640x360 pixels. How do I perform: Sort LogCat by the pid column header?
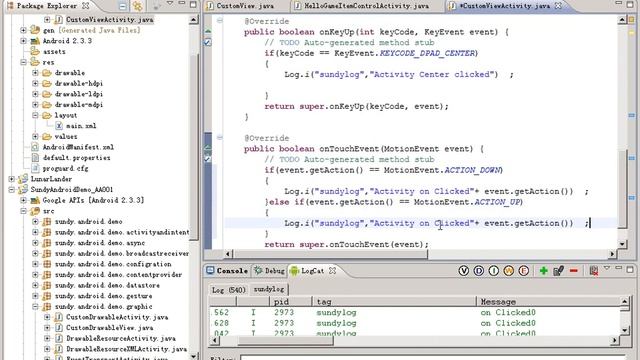point(290,302)
